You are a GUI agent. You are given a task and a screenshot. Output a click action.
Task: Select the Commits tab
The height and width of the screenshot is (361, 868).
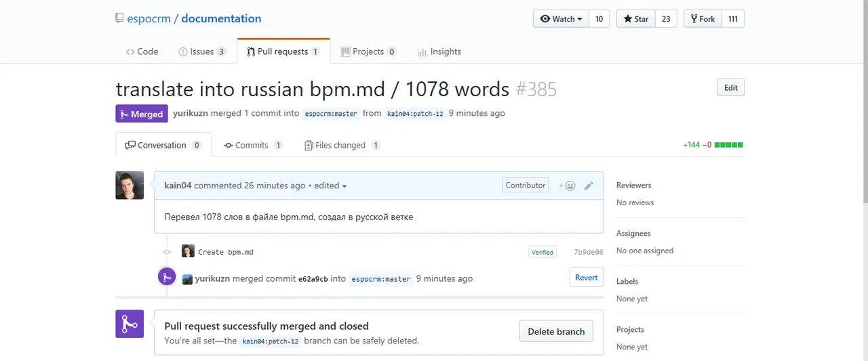[x=252, y=145]
